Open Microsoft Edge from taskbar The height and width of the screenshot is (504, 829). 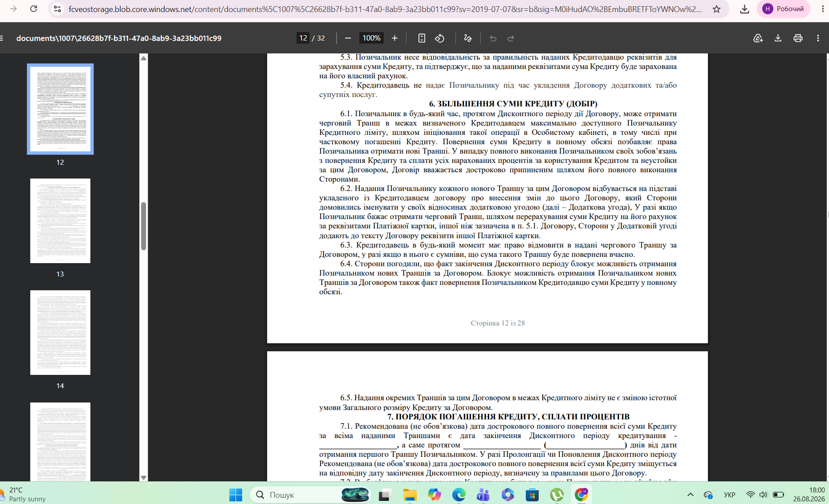click(x=459, y=495)
